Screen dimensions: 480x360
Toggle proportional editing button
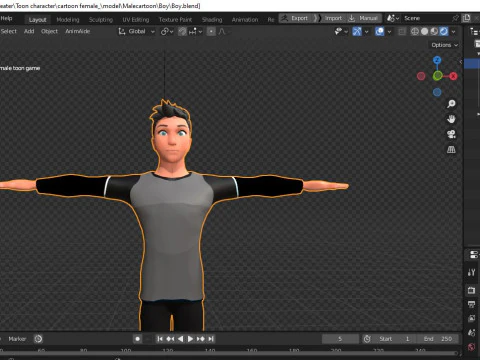pyautogui.click(x=211, y=31)
